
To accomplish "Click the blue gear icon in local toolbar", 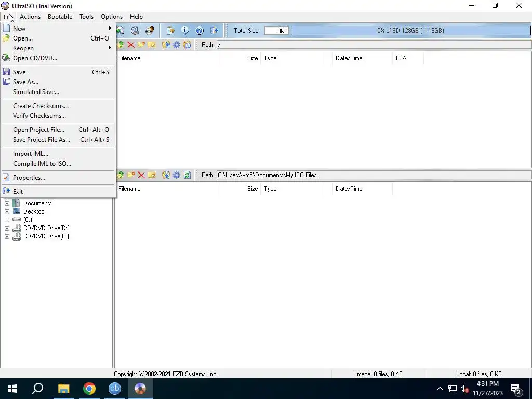I will pyautogui.click(x=177, y=175).
